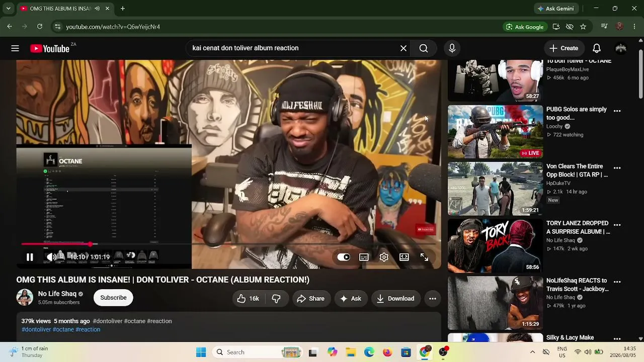Toggle the autoplay switch
The height and width of the screenshot is (362, 644).
(344, 257)
